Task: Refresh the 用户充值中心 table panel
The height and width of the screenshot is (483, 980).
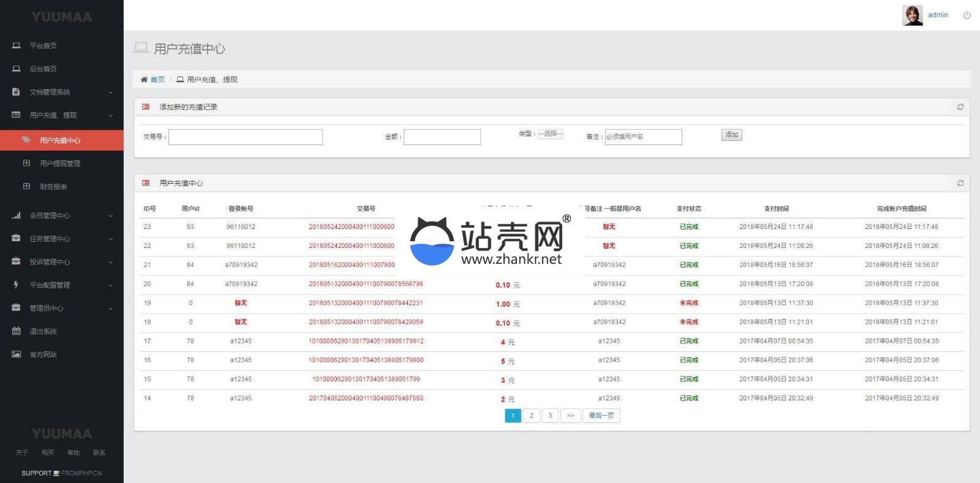Action: [x=960, y=183]
